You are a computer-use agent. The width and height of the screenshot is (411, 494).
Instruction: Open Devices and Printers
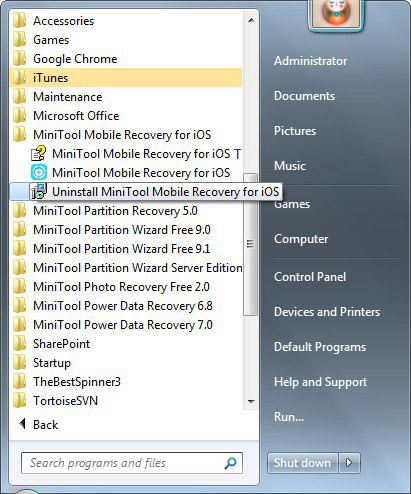click(327, 312)
